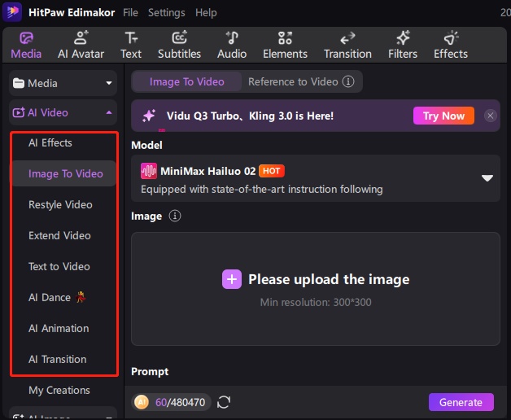
Task: Open the Transition tool
Action: (347, 46)
